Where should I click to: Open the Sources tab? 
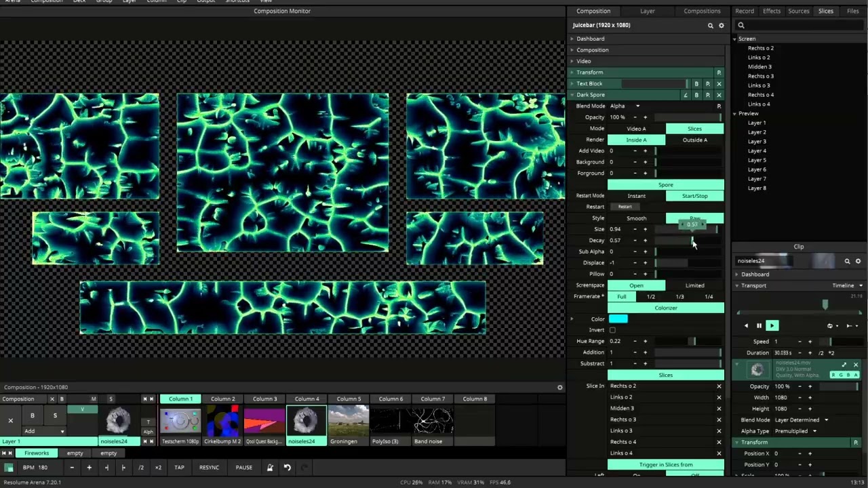(x=799, y=11)
